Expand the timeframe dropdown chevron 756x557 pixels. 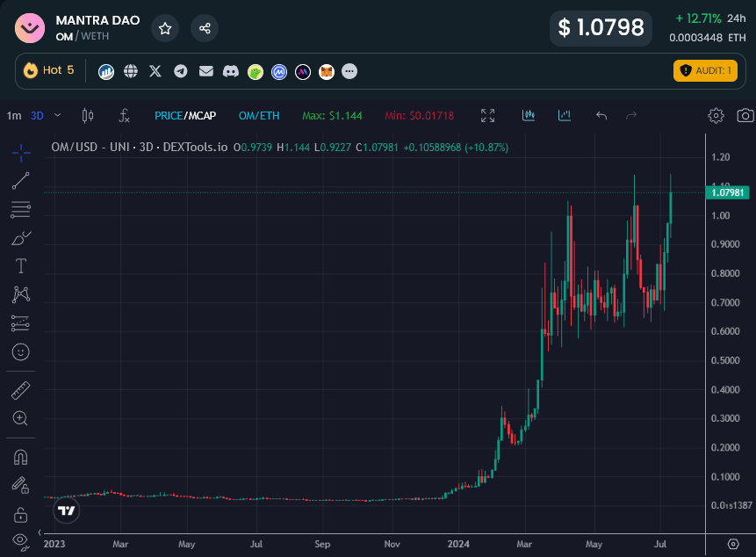pyautogui.click(x=57, y=115)
